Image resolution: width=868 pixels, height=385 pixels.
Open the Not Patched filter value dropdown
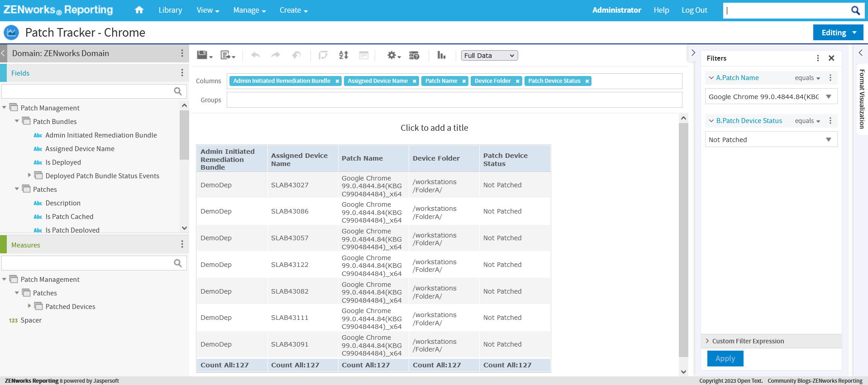(829, 140)
